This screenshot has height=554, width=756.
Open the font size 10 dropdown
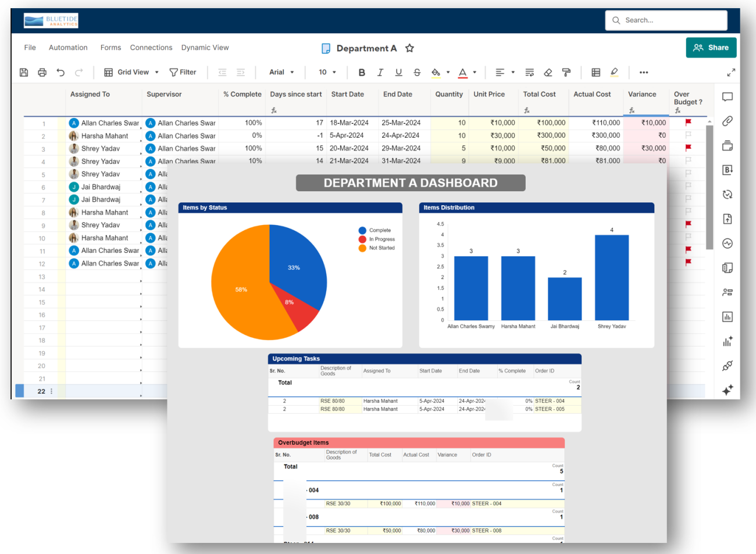[327, 72]
